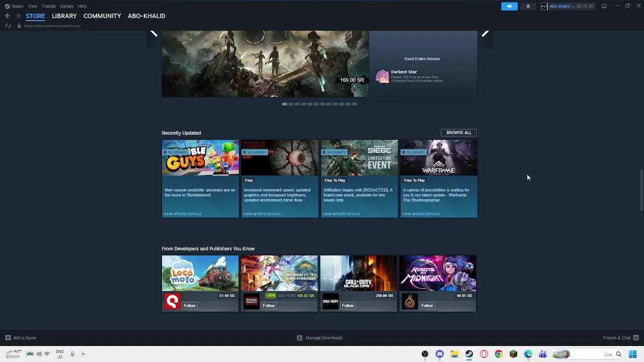Open Robots at Midnight game thumbnail
The image size is (644, 362).
tap(438, 273)
